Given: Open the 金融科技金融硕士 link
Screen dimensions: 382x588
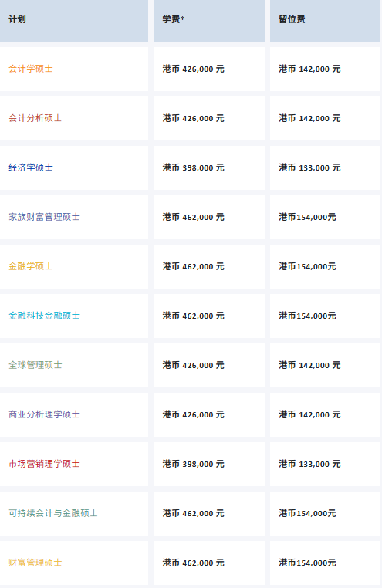Looking at the screenshot, I should (44, 316).
